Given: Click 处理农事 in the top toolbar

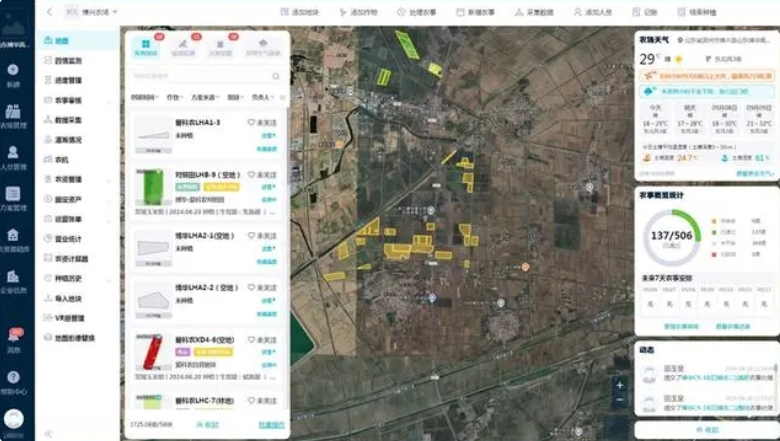Looking at the screenshot, I should [417, 12].
